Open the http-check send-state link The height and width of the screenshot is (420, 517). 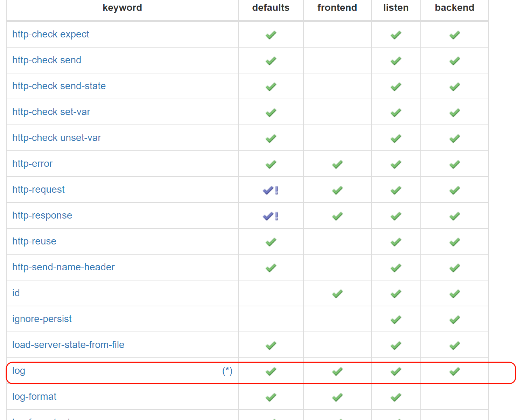59,86
